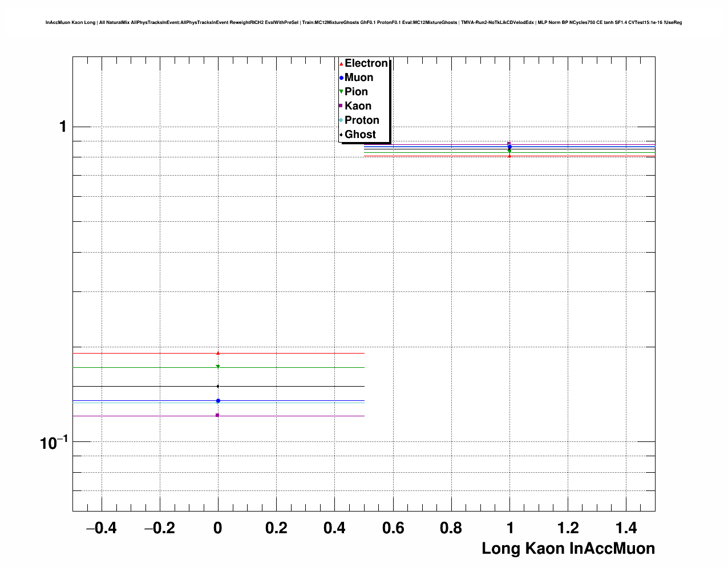
Task: Select the x-axis tick label −0.4
Action: pos(101,529)
